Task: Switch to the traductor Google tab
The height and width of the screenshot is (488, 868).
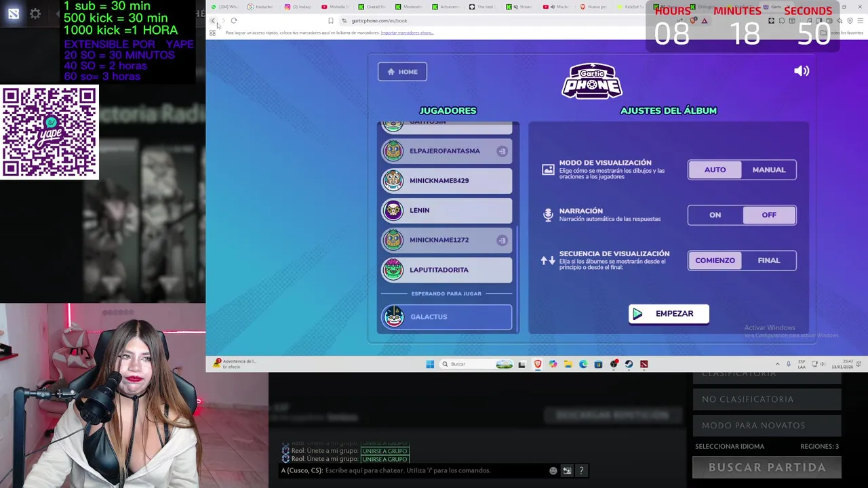Action: 261,7
